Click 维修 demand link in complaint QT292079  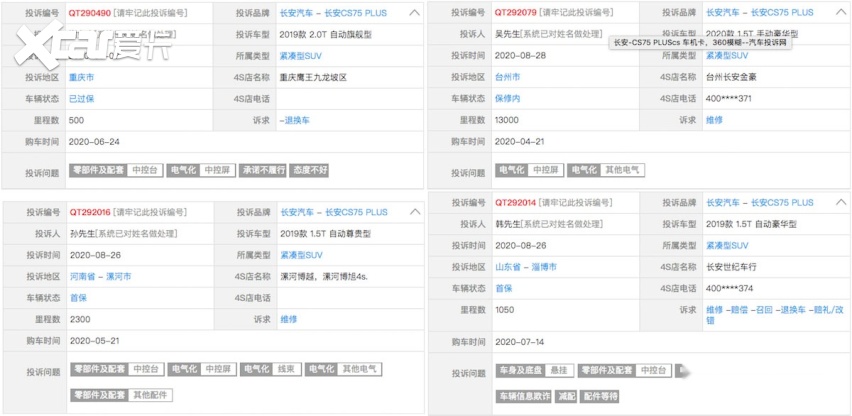[x=714, y=120]
